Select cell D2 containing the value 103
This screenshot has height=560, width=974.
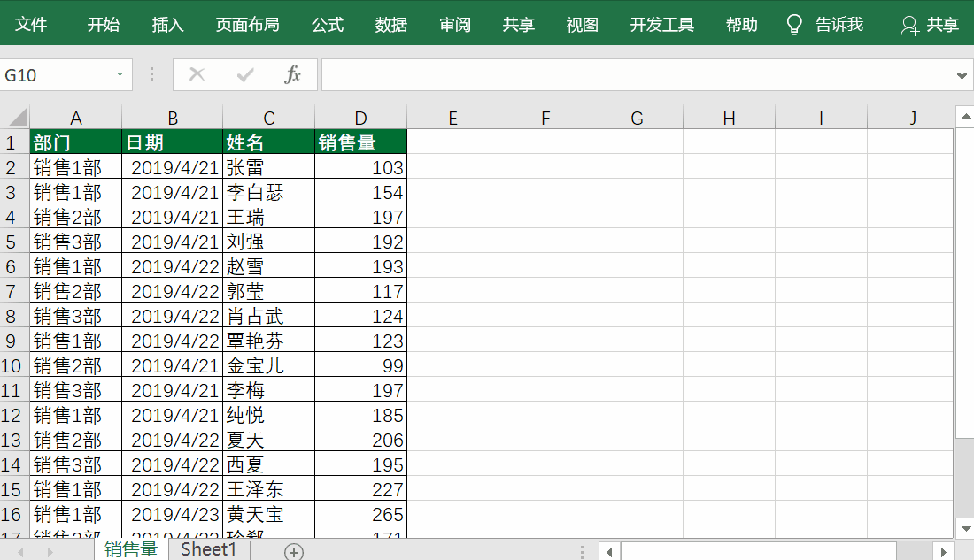pos(360,167)
